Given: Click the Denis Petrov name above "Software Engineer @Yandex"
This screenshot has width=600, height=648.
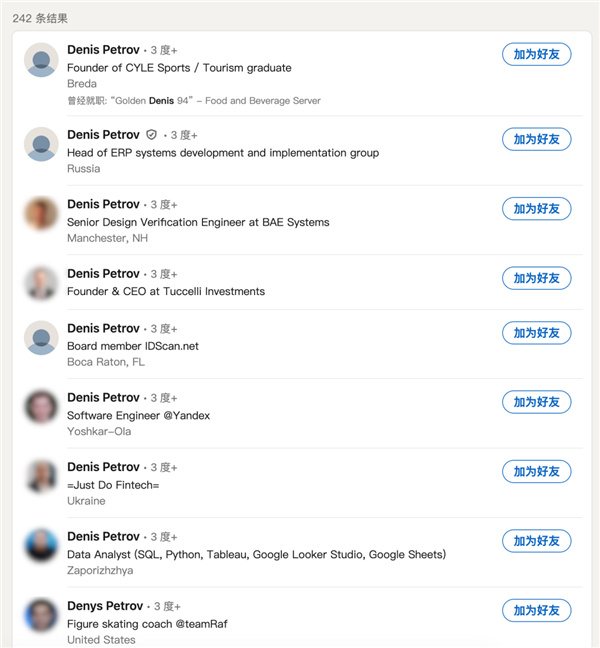Looking at the screenshot, I should (x=103, y=398).
